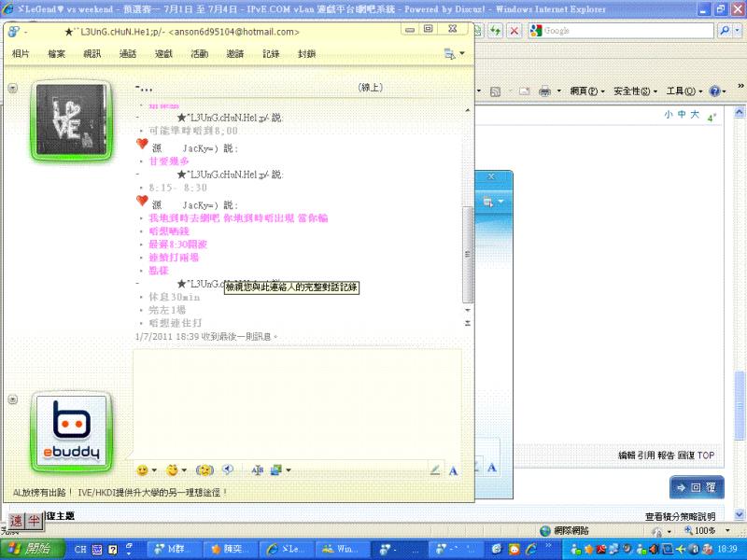Click the IE print icon
Screen dimensions: 747x560
544,91
